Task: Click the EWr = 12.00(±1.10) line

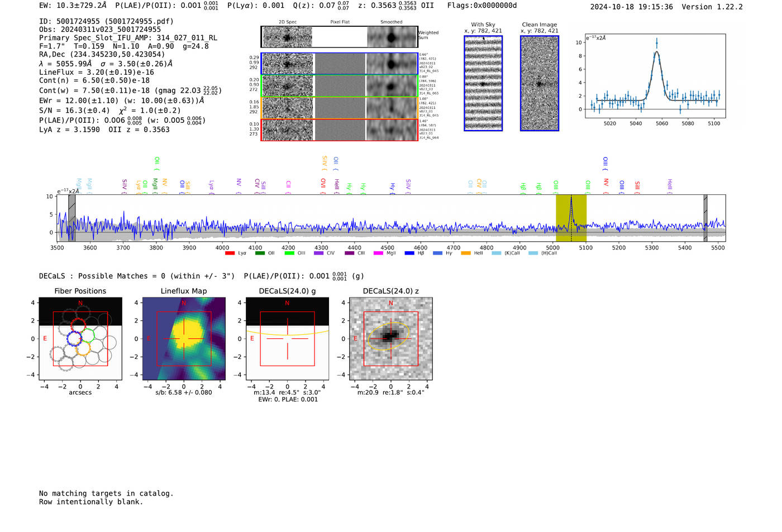Action: click(x=121, y=100)
